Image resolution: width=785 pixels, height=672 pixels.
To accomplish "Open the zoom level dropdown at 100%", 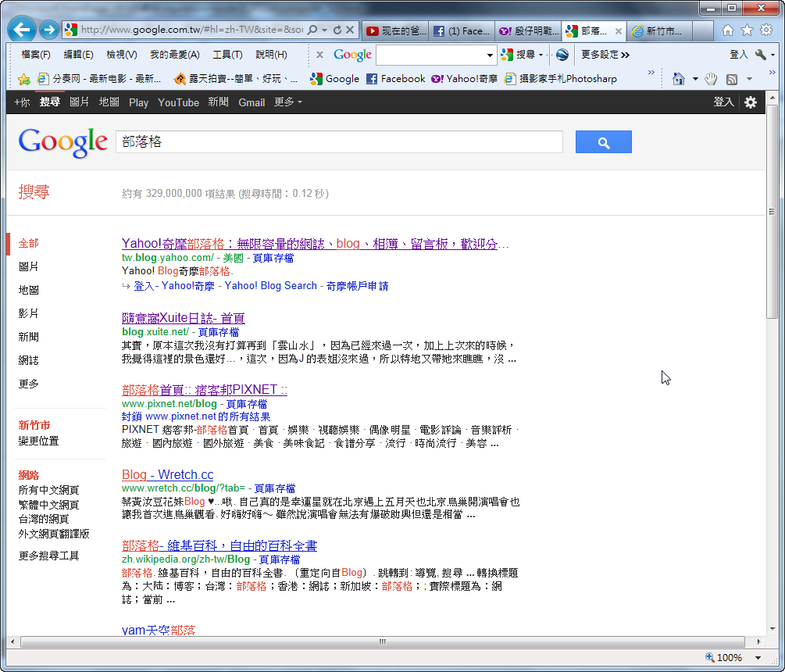I will pos(758,657).
